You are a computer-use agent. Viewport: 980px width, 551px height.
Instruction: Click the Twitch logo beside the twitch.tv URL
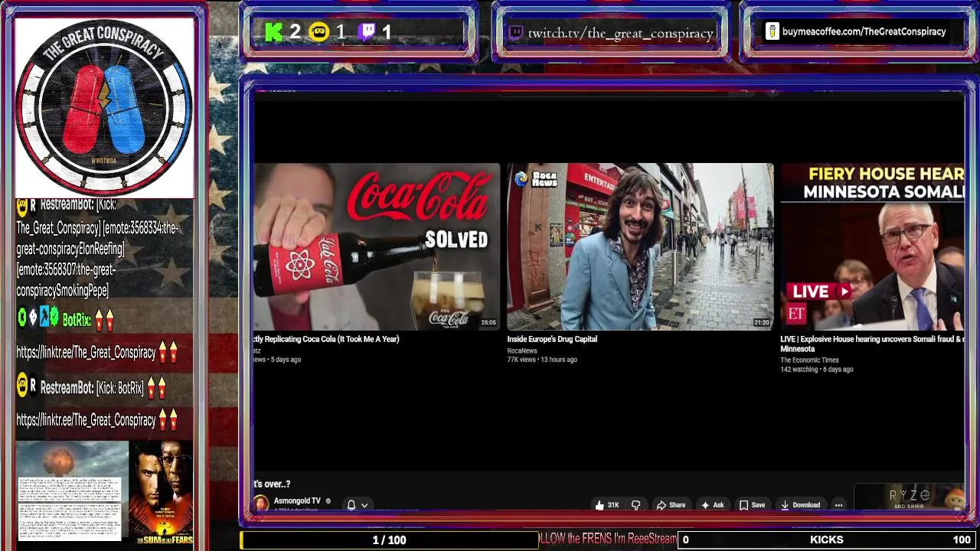(516, 33)
